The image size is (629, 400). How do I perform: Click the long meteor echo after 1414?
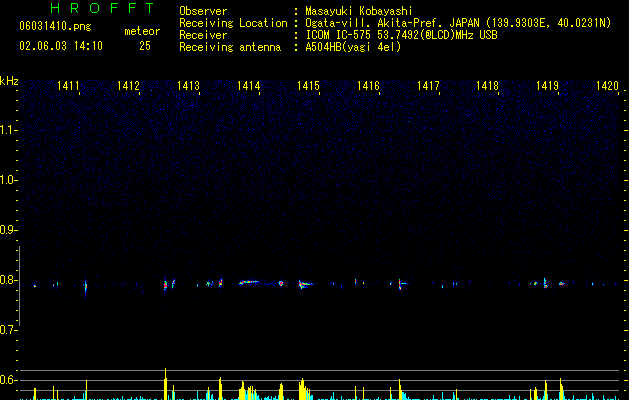point(250,282)
